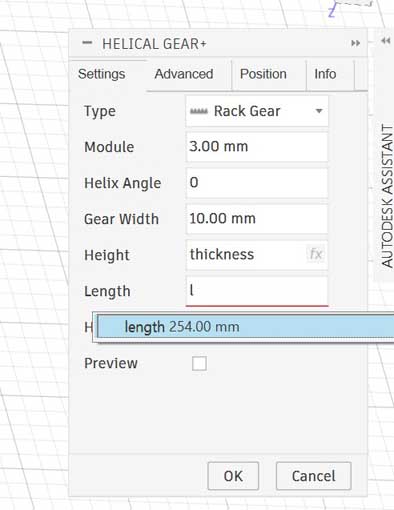Click the Preview label
This screenshot has width=394, height=510.
click(x=111, y=363)
